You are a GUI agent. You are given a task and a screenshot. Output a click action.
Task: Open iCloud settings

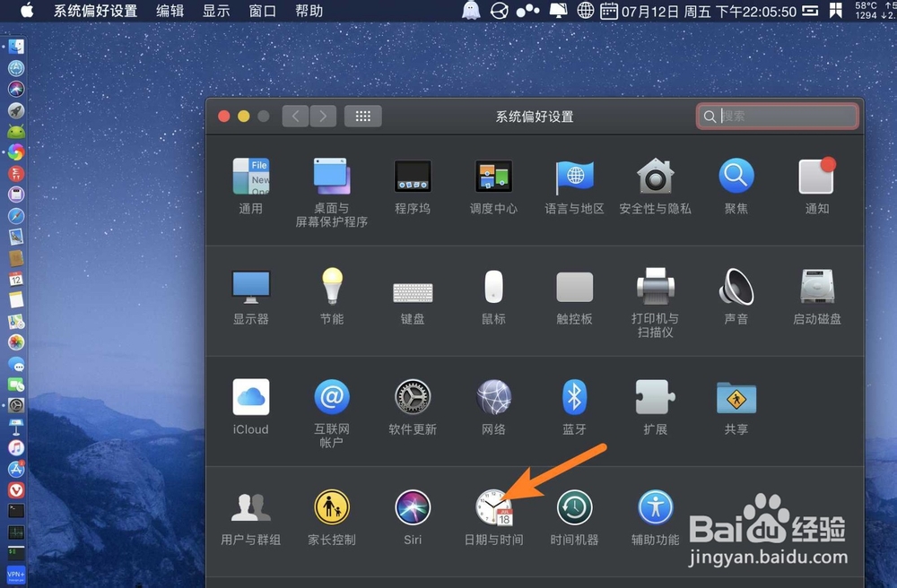tap(250, 399)
